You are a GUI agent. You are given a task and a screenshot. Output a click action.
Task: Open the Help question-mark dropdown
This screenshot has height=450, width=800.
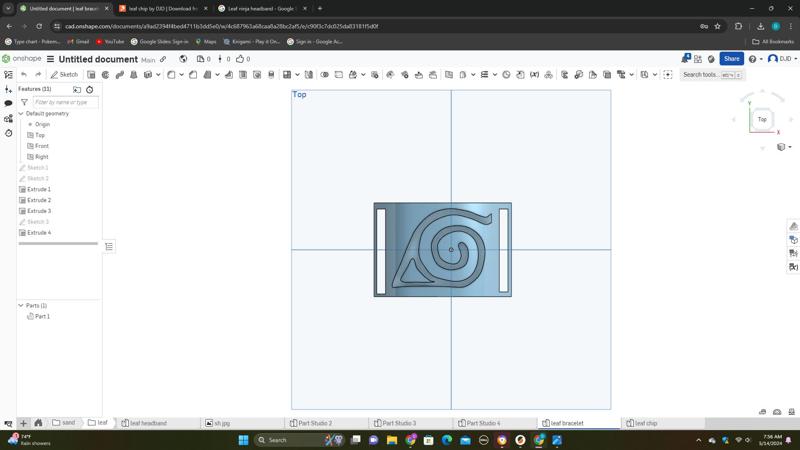point(755,59)
